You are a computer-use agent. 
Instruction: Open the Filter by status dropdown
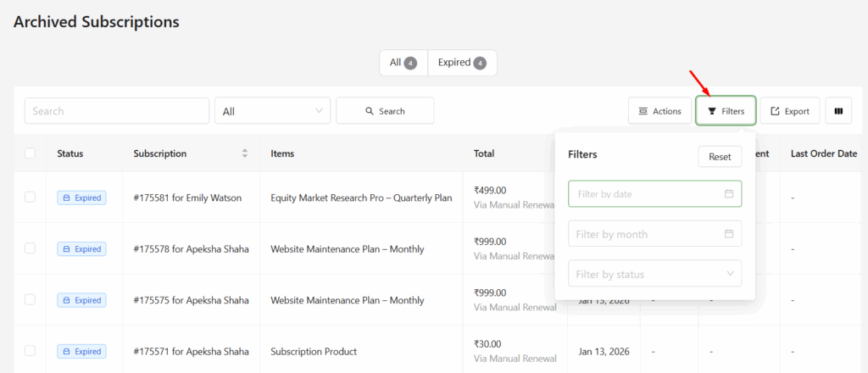click(654, 274)
